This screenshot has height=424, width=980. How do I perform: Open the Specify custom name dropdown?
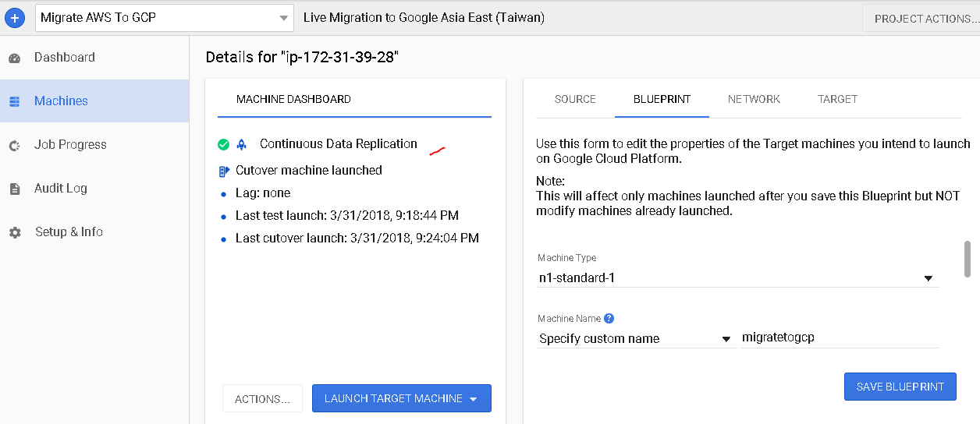636,339
